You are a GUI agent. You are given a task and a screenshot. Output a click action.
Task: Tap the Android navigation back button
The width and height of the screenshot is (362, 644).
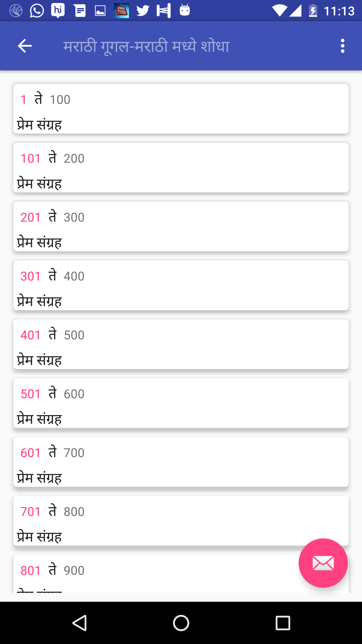80,623
